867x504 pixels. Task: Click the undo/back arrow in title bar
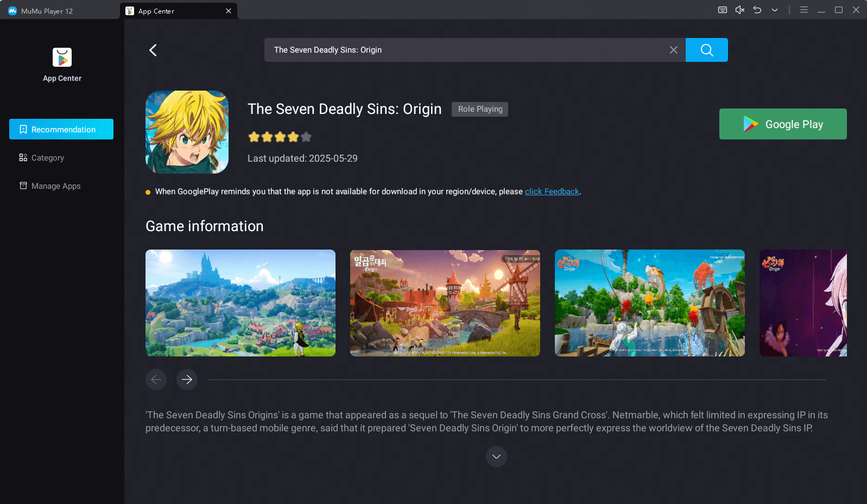757,10
